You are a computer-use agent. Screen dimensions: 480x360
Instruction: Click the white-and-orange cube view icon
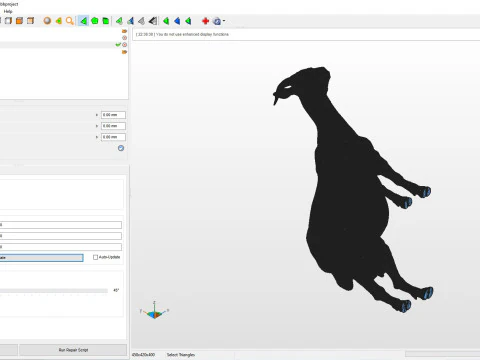click(x=8, y=21)
